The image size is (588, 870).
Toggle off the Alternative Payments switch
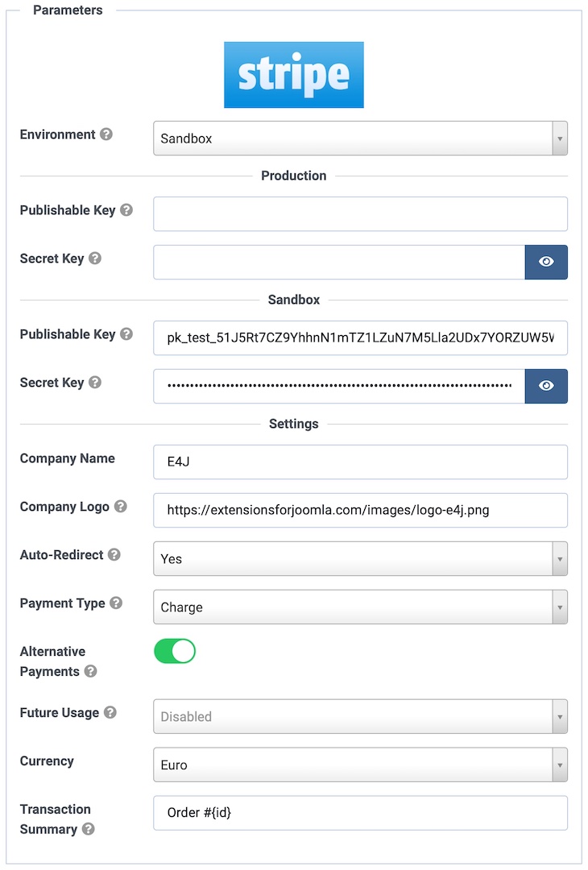[175, 651]
